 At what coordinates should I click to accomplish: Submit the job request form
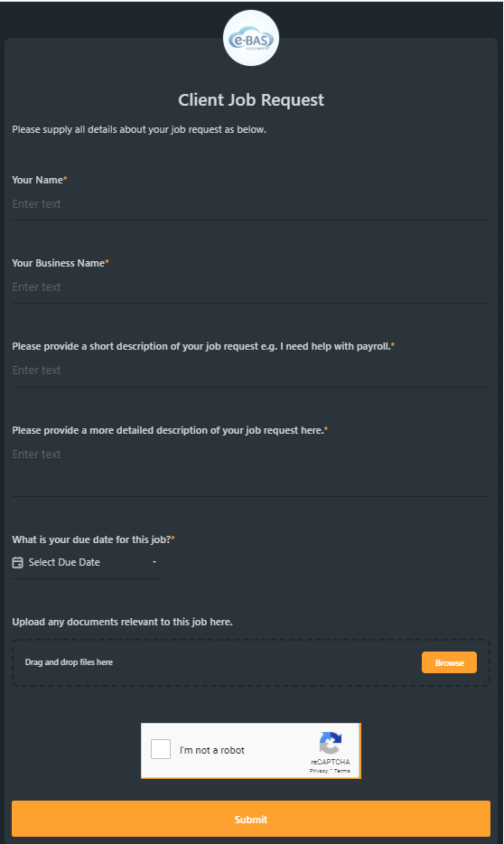[x=251, y=819]
